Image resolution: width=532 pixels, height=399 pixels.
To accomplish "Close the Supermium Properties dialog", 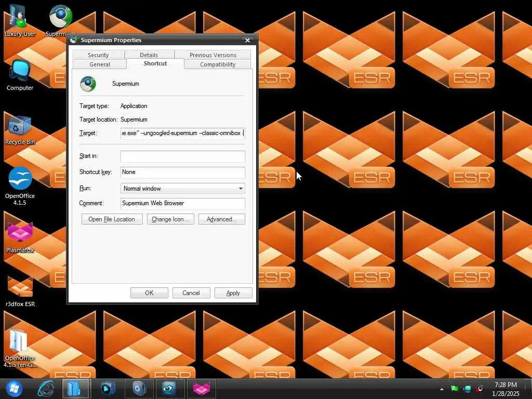I will tap(247, 40).
